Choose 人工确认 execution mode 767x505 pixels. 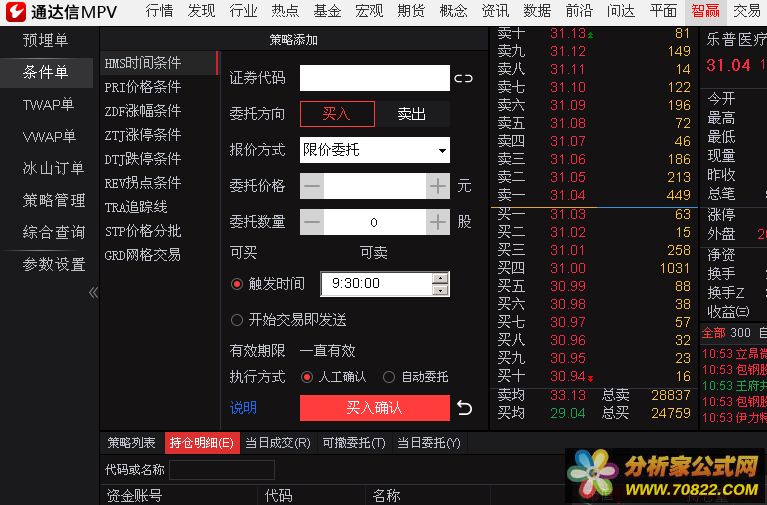click(307, 377)
